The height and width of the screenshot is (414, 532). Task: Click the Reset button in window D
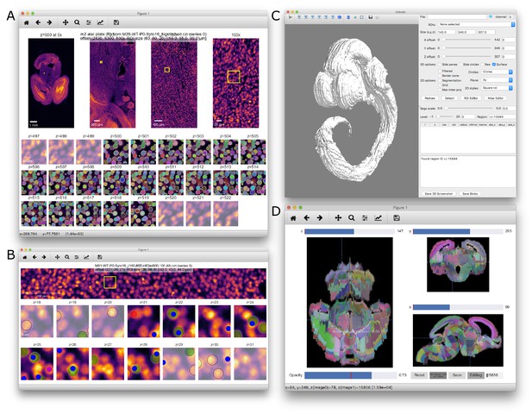[419, 375]
